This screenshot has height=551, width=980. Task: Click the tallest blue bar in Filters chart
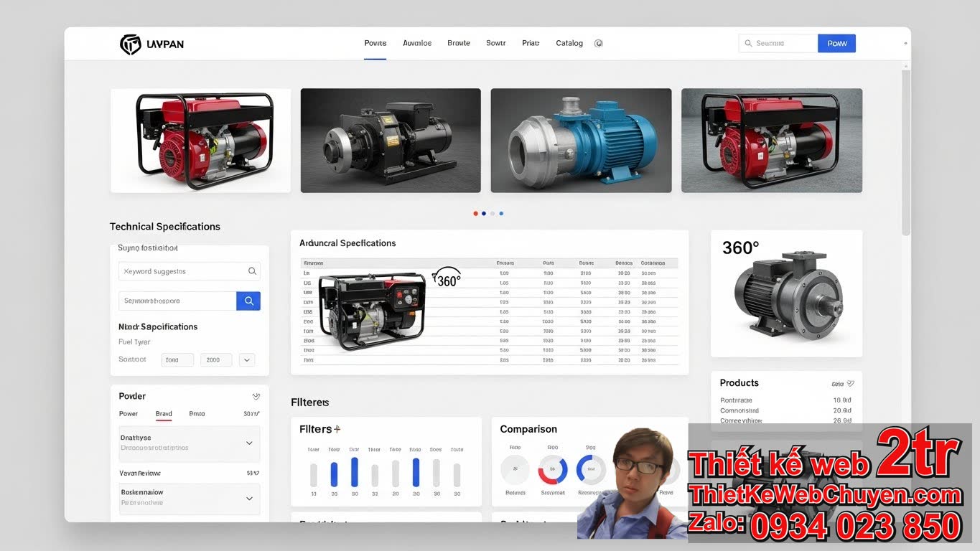[x=355, y=472]
